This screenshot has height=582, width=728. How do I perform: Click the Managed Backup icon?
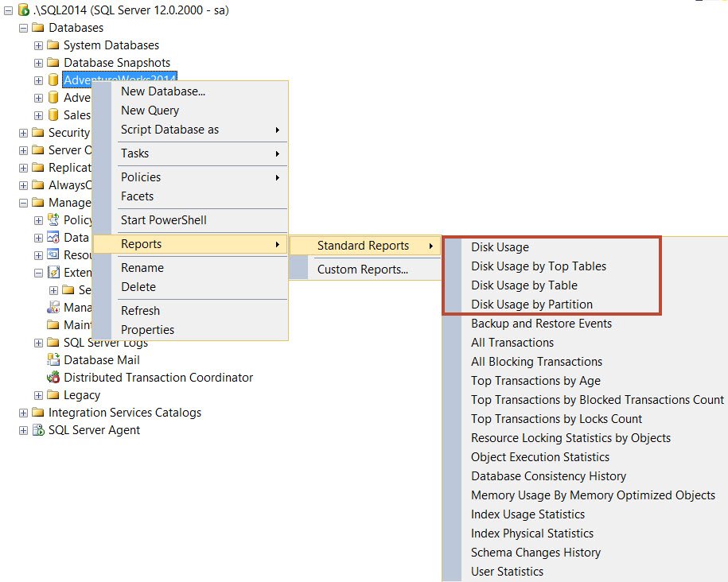53,307
